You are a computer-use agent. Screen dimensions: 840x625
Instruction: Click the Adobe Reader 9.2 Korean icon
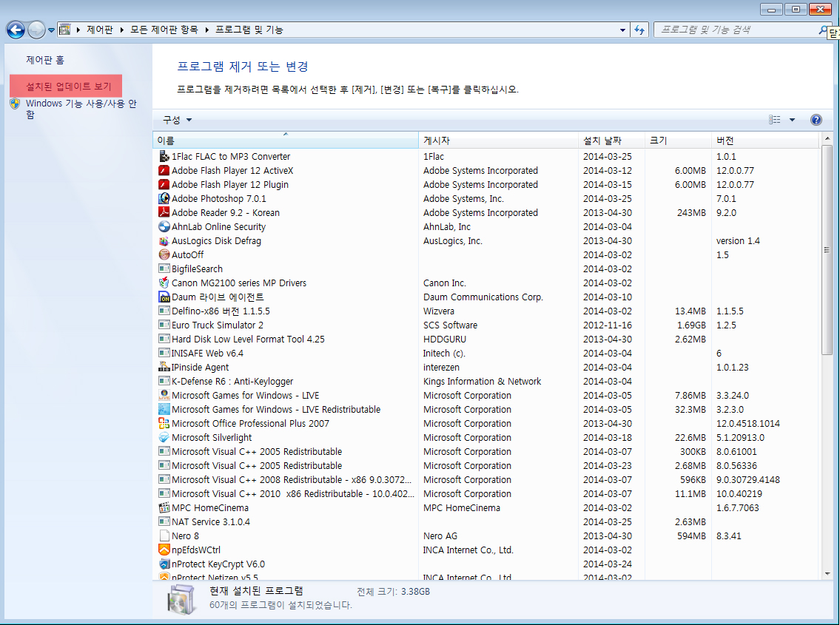point(164,212)
